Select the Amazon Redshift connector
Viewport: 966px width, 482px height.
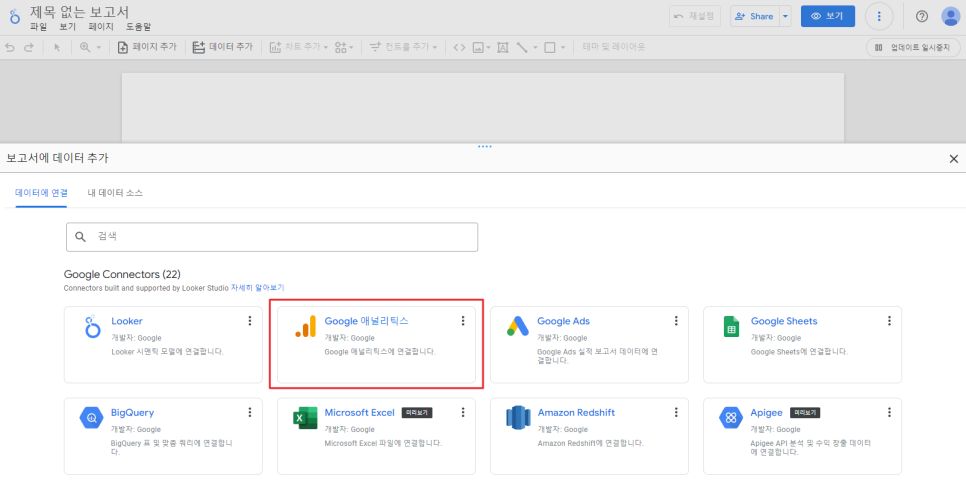click(590, 436)
